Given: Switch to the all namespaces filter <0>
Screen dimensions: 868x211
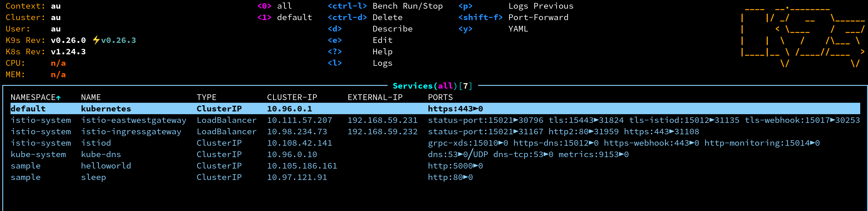Looking at the screenshot, I should click(x=265, y=6).
